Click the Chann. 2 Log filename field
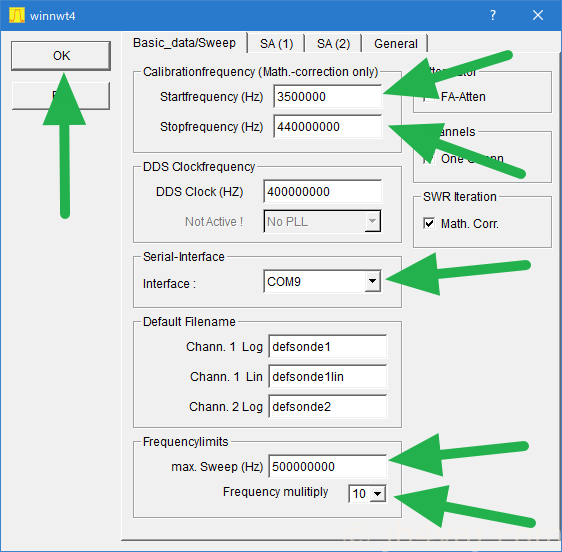562x552 pixels. pos(328,406)
